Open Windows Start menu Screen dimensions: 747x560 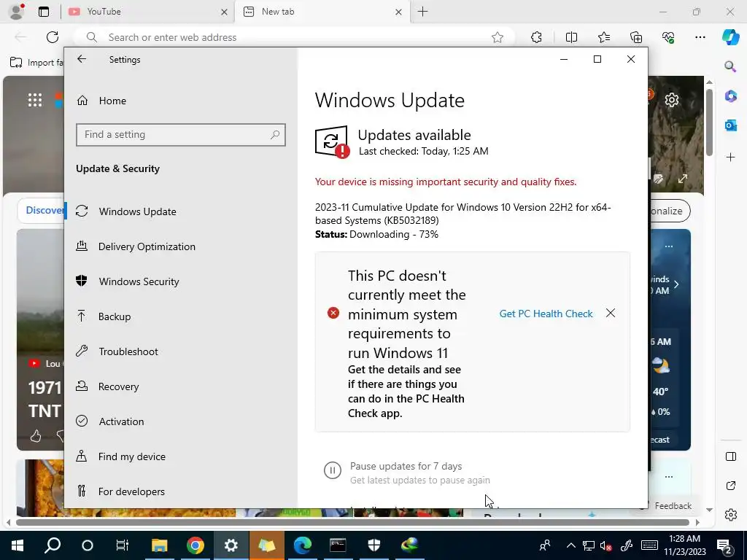tap(18, 545)
